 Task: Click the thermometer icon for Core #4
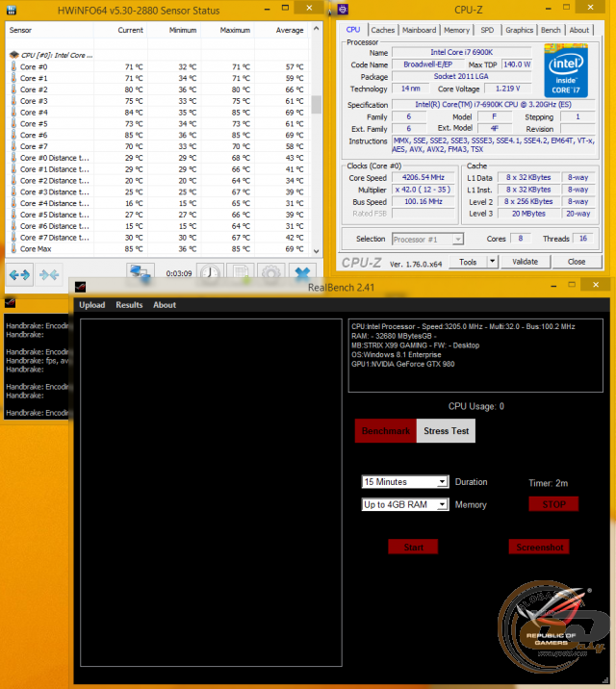13,112
